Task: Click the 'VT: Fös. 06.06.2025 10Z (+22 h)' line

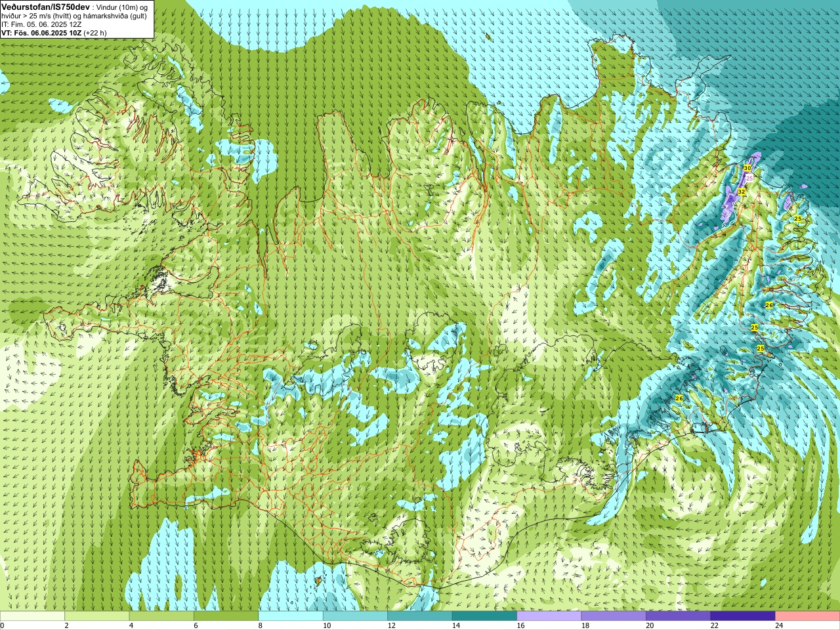Action: (54, 32)
